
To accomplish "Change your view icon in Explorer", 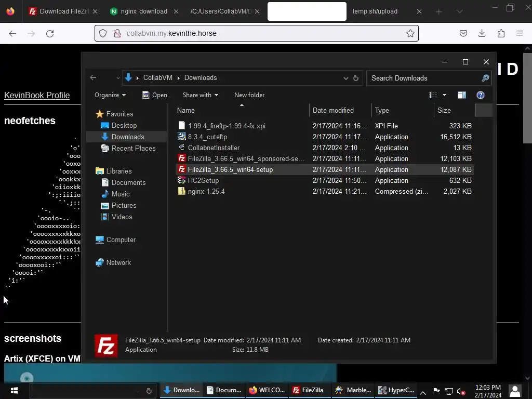I will click(433, 95).
